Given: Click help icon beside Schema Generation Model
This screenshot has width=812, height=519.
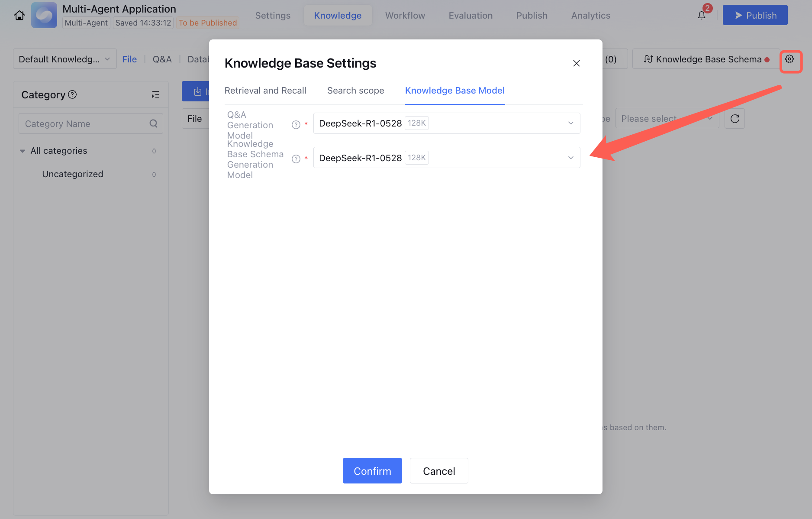Looking at the screenshot, I should click(x=296, y=159).
